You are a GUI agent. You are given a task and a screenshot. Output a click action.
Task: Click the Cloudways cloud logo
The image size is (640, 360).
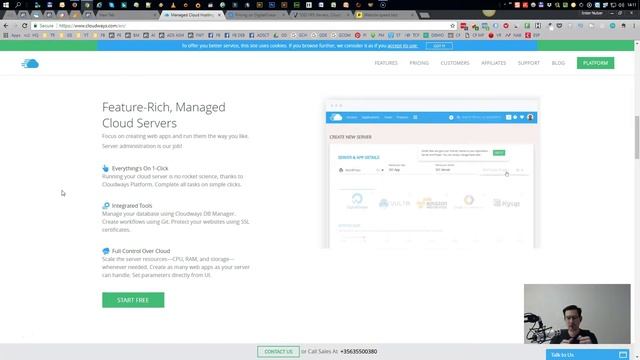[30, 63]
